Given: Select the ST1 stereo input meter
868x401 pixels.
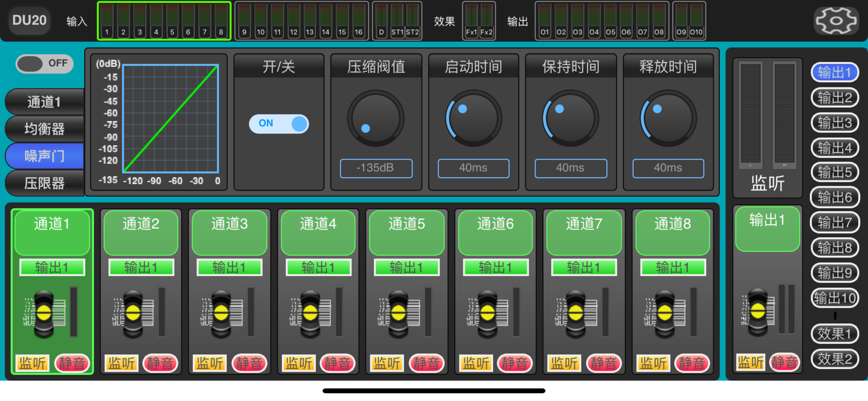Looking at the screenshot, I should (397, 21).
